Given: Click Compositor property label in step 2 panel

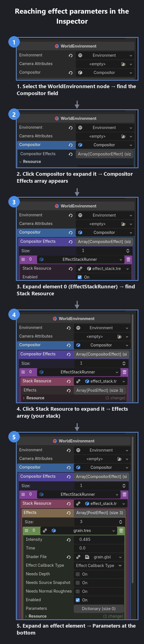Looking at the screenshot, I should coord(30,145).
